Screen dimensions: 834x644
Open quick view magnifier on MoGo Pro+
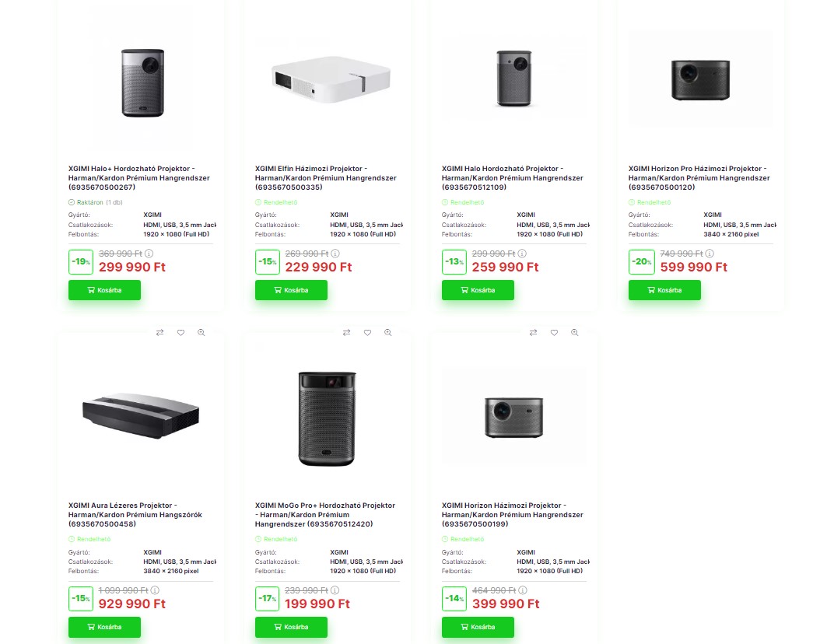click(x=388, y=332)
